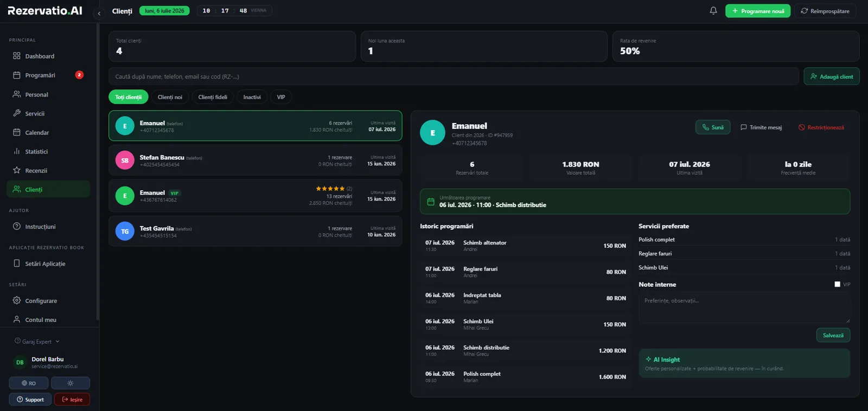
Task: Check the VIP checkbox in notes
Action: [x=837, y=284]
